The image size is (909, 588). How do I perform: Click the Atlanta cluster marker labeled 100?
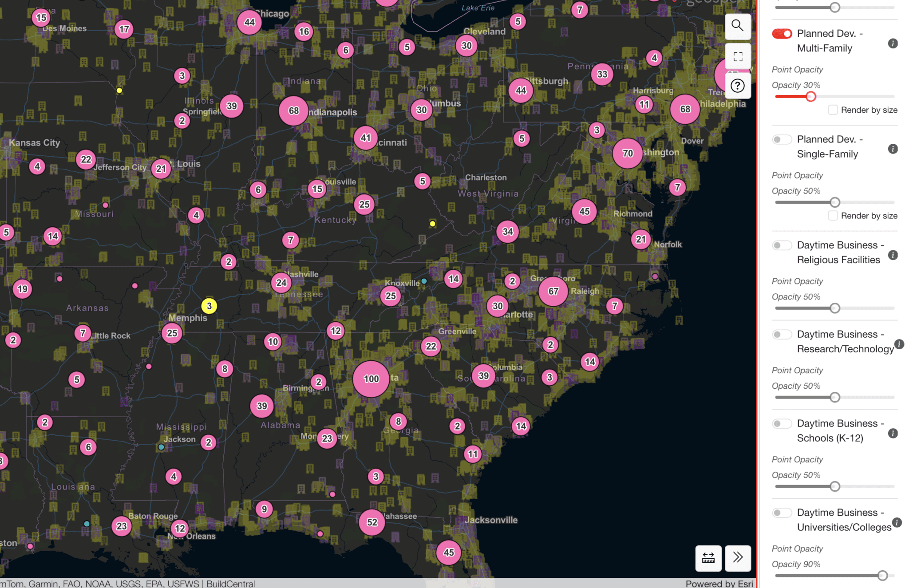click(x=371, y=379)
